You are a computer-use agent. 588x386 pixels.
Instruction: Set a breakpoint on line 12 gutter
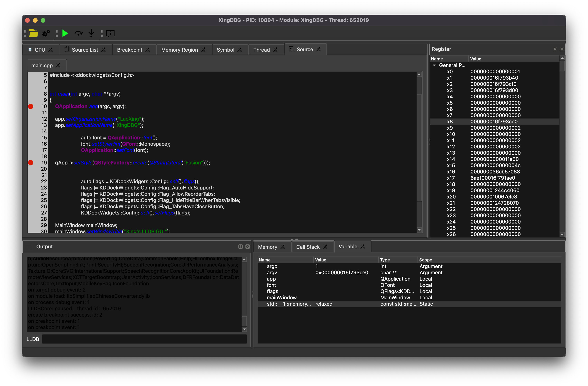[x=31, y=119]
